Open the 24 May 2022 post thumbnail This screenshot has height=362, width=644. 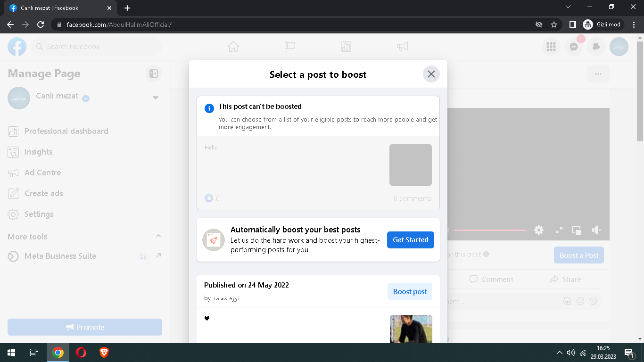point(411,329)
